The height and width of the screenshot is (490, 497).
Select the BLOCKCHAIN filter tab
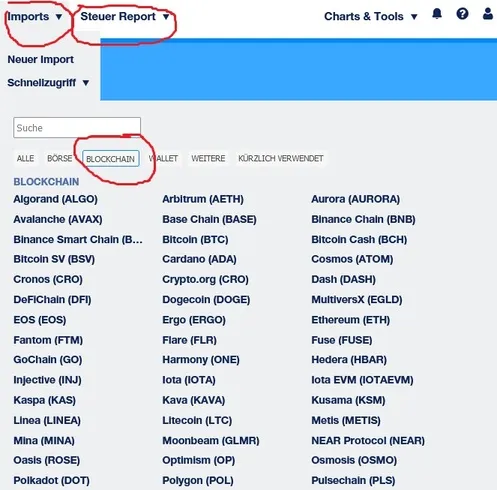click(x=111, y=159)
